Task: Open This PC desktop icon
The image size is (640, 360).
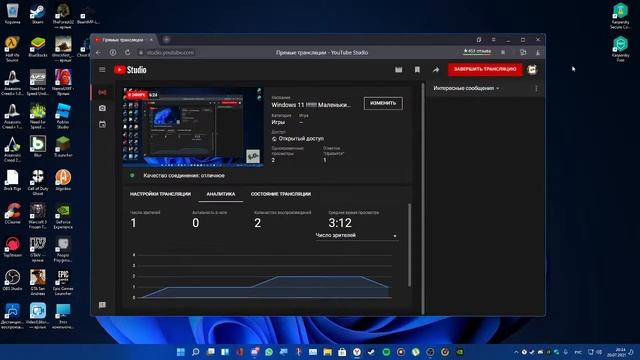Action: click(x=63, y=316)
